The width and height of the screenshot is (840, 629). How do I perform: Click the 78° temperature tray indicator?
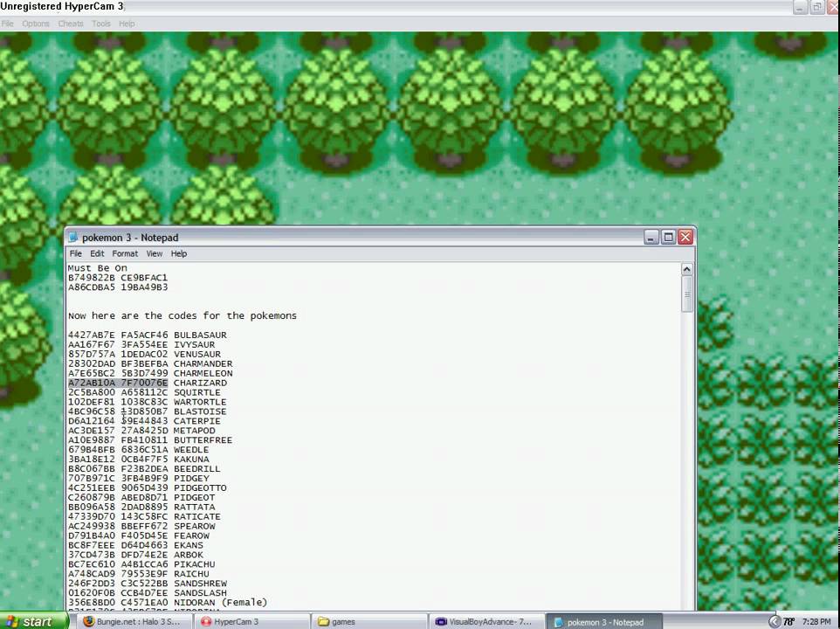(788, 621)
